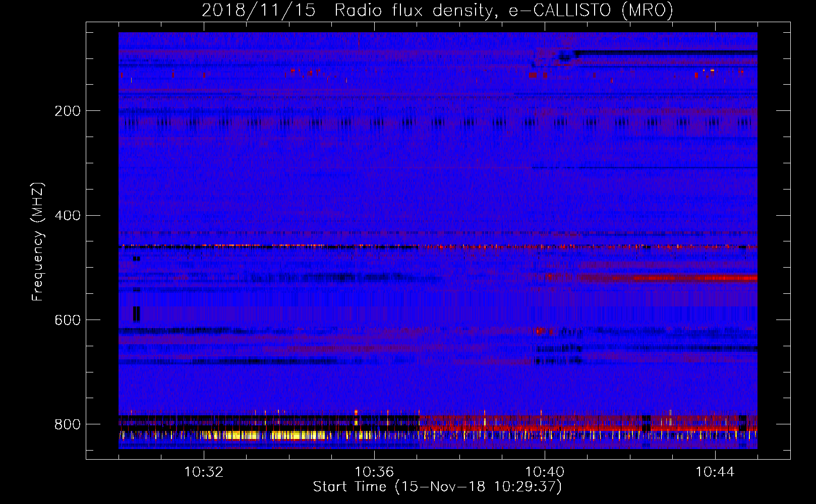
Task: Click the "800" frequency tick label
Action: click(x=67, y=424)
